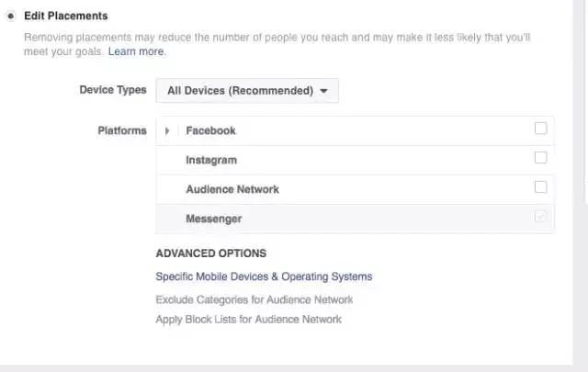
Task: Check the Audience Network checkbox
Action: tap(541, 186)
